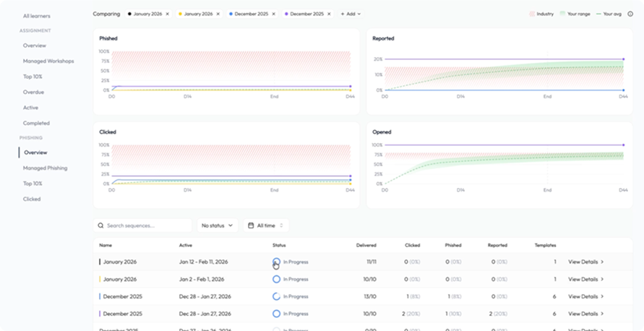Click the Phished chart title

108,38
